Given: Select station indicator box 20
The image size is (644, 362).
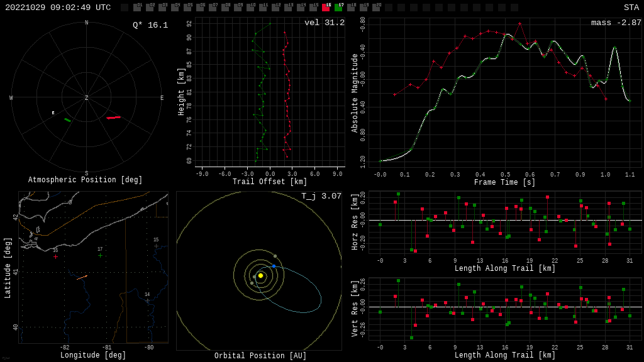Looking at the screenshot, I should tap(376, 7).
